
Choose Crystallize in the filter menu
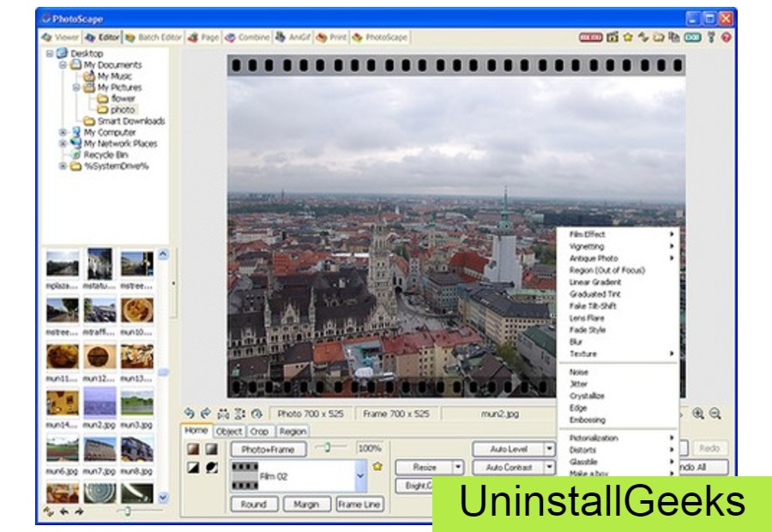click(618, 396)
